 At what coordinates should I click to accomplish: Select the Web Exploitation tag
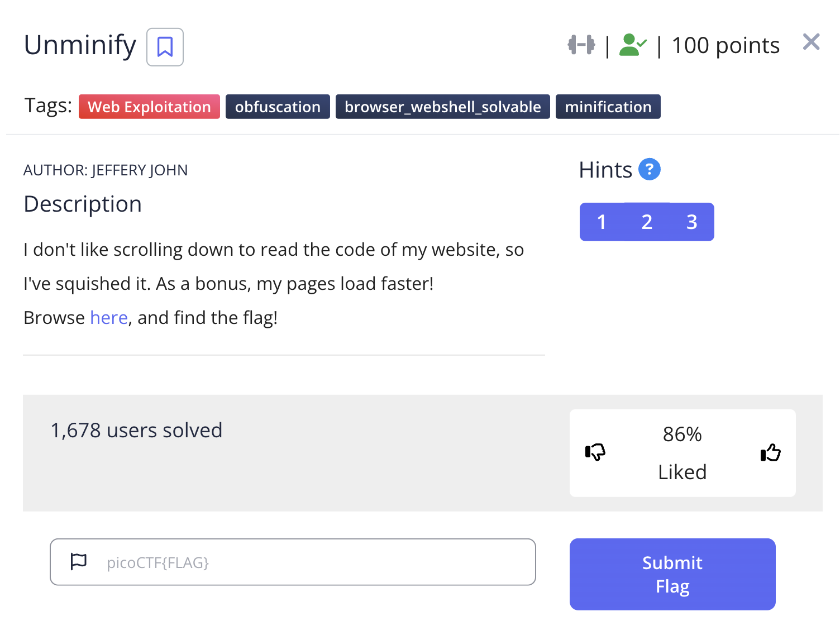pos(149,107)
